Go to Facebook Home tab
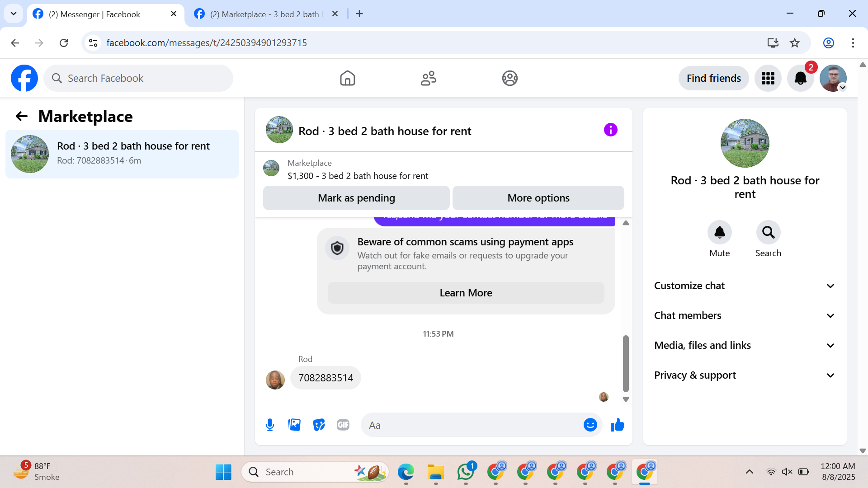 [x=347, y=78]
